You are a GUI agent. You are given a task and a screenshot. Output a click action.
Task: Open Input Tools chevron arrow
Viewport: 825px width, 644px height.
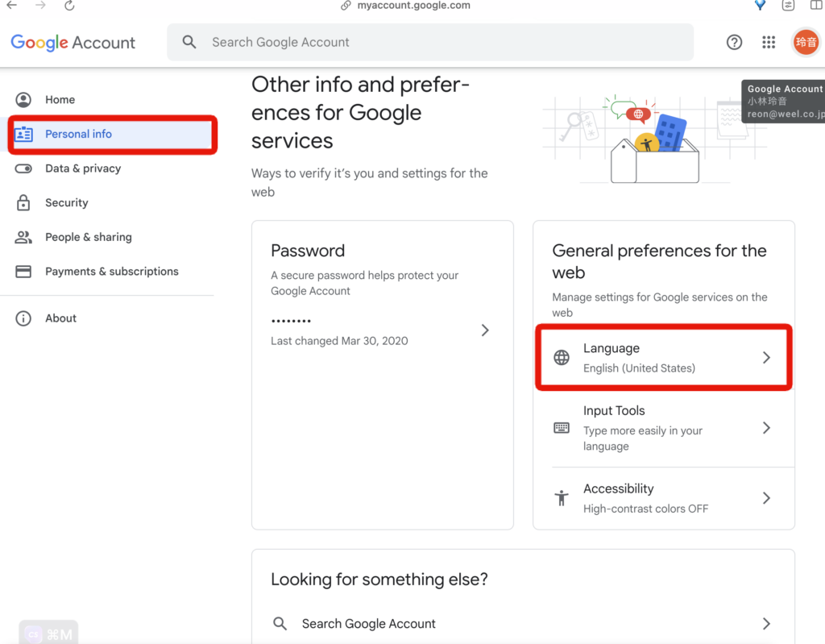tap(767, 427)
